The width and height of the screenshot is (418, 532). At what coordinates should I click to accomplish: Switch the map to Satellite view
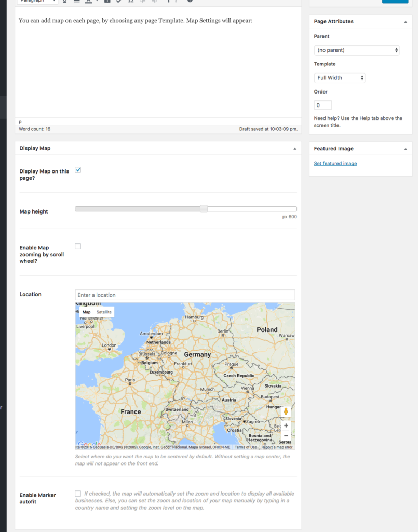click(x=104, y=312)
